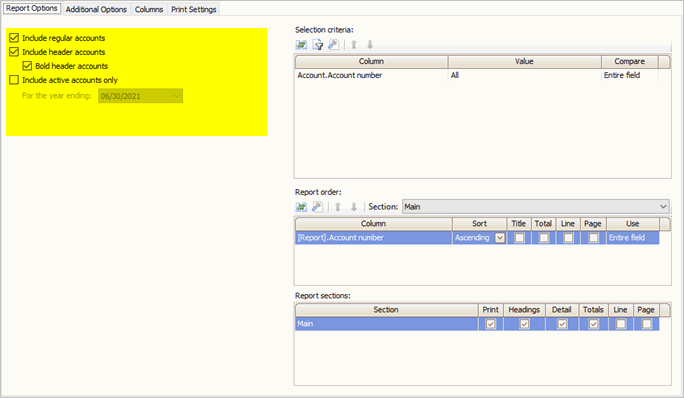Open the year ending date dropdown
The image size is (684, 398).
(140, 96)
